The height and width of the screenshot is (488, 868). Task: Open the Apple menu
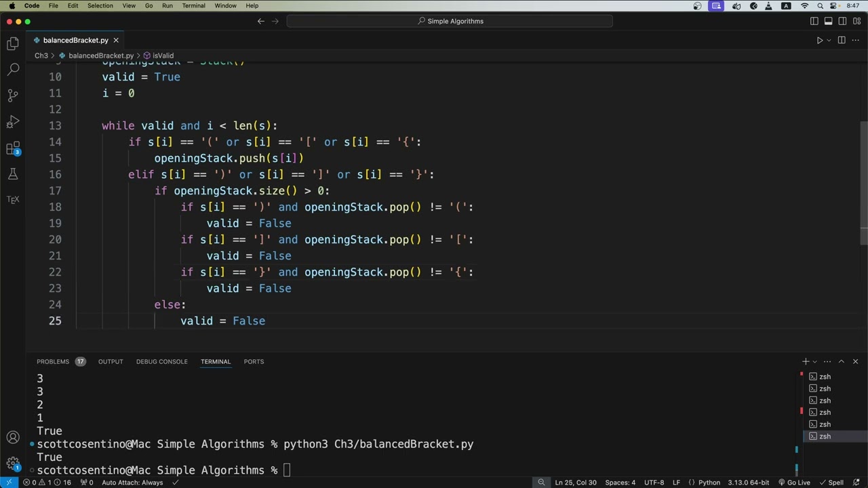click(11, 5)
